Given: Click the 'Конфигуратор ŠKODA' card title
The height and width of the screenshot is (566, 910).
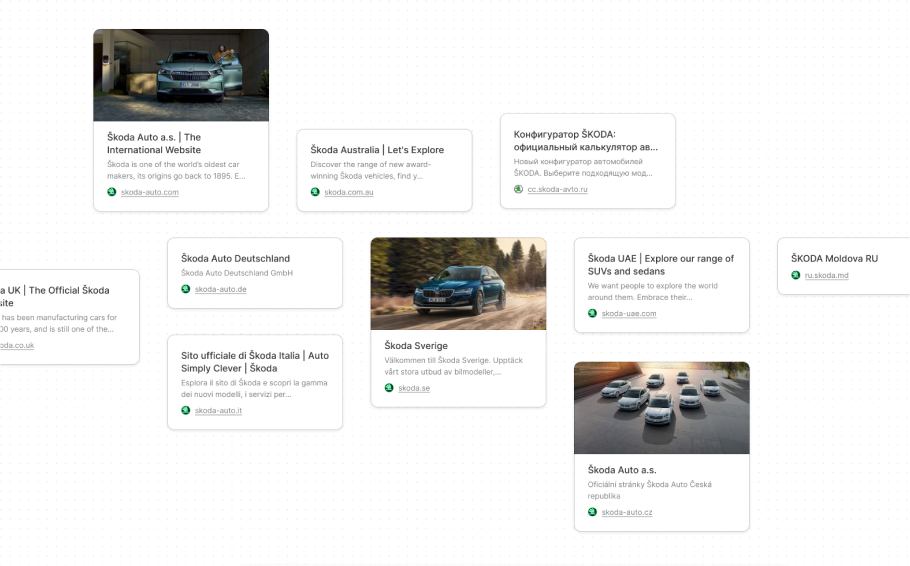Looking at the screenshot, I should [x=586, y=140].
